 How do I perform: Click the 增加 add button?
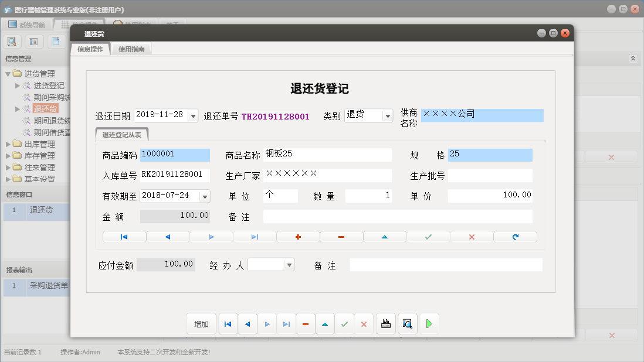point(201,323)
